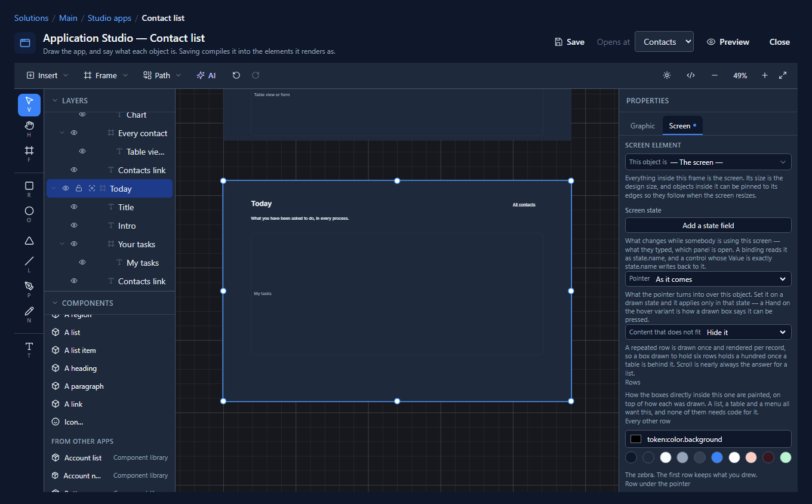The height and width of the screenshot is (504, 812).
Task: Choose the mint green color swatch
Action: pos(786,457)
